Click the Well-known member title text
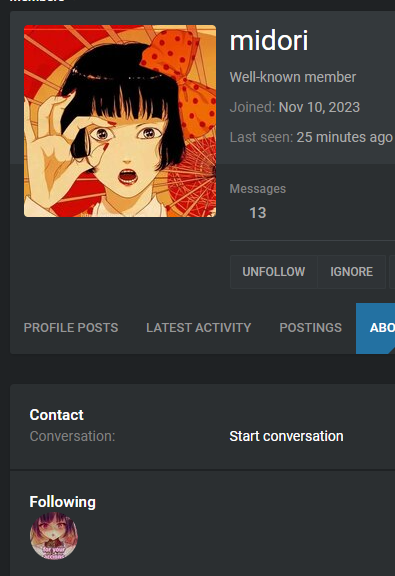 coord(292,77)
